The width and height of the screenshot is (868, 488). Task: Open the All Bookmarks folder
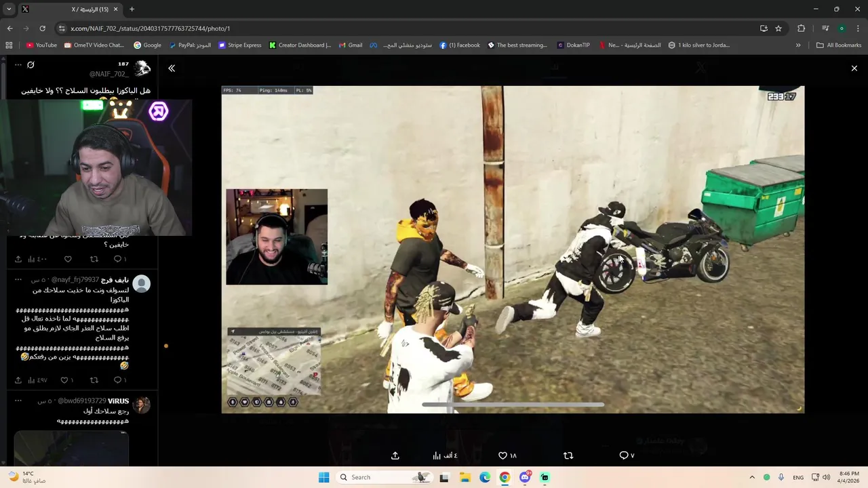pyautogui.click(x=839, y=45)
